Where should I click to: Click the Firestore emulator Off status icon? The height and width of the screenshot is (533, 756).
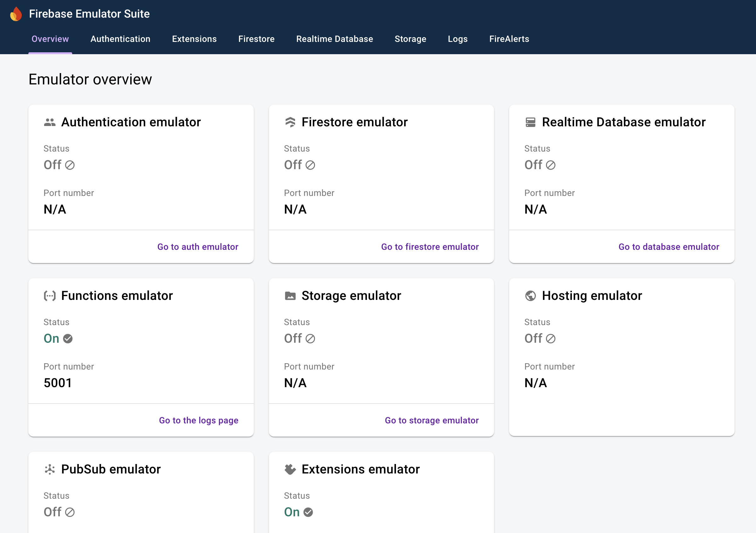[x=310, y=165]
